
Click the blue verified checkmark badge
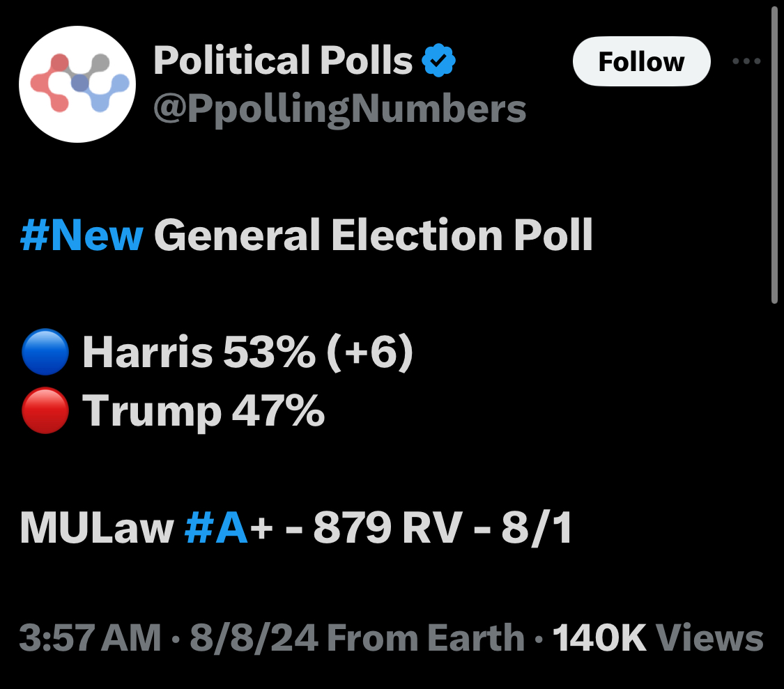point(438,61)
